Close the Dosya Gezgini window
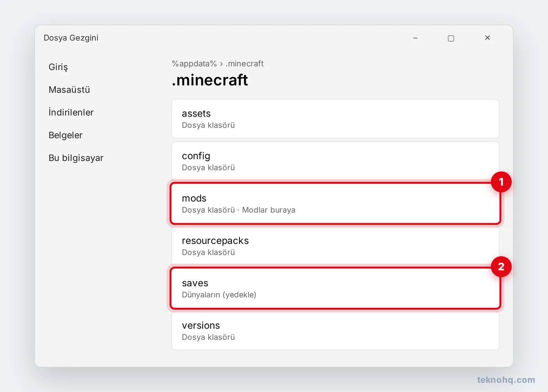Viewport: 548px width, 392px height. point(487,38)
